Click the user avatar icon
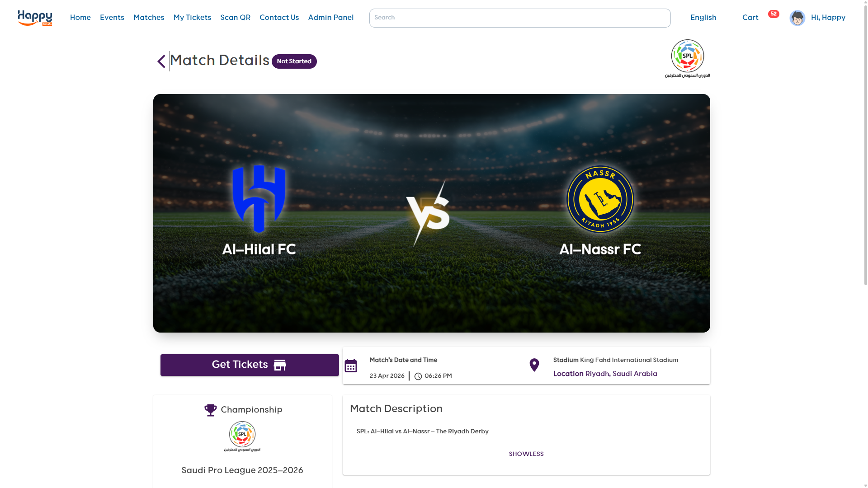 coord(797,18)
